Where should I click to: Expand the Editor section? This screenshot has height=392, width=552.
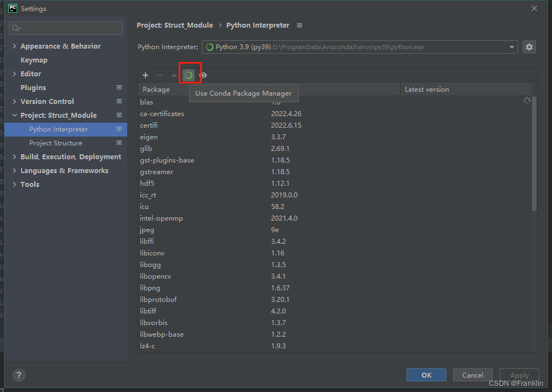coord(14,74)
